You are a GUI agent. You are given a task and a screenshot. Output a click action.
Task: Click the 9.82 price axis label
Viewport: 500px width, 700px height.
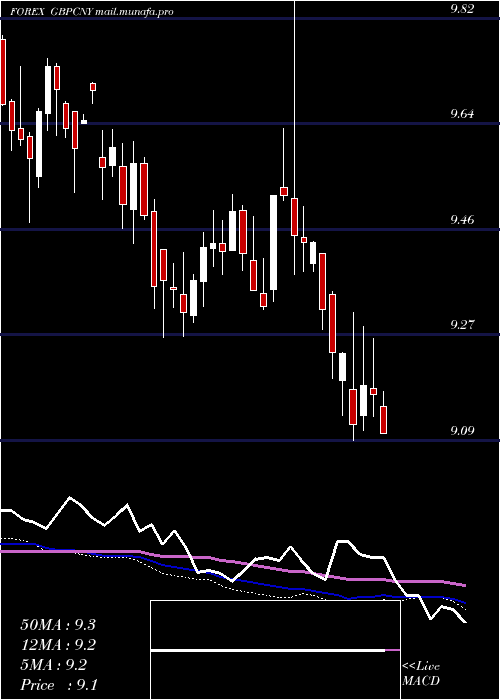tap(462, 8)
